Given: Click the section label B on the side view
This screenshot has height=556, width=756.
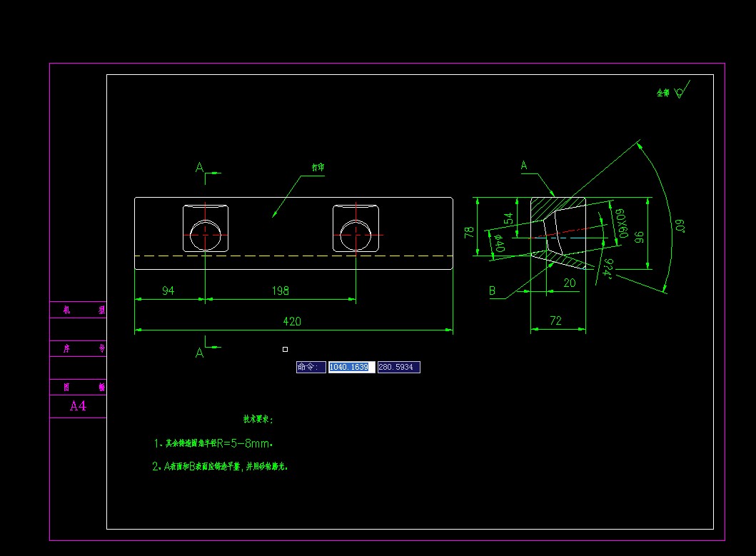Looking at the screenshot, I should [492, 291].
